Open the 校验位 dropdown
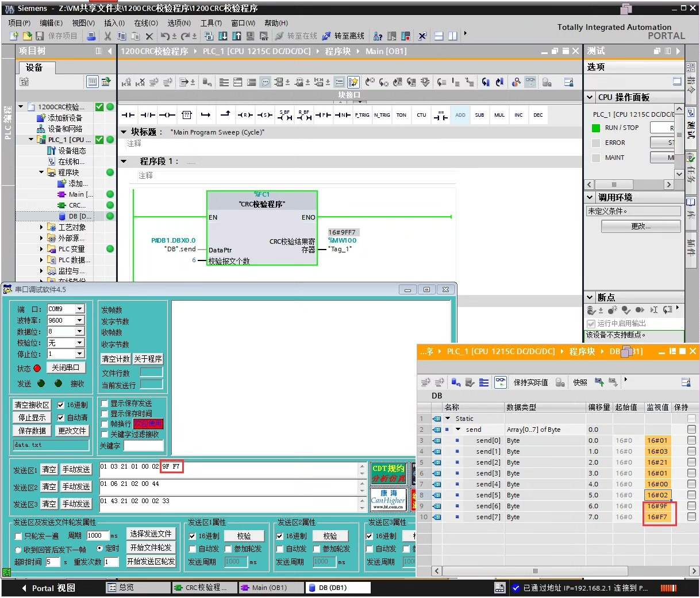This screenshot has width=700, height=598. pos(80,343)
